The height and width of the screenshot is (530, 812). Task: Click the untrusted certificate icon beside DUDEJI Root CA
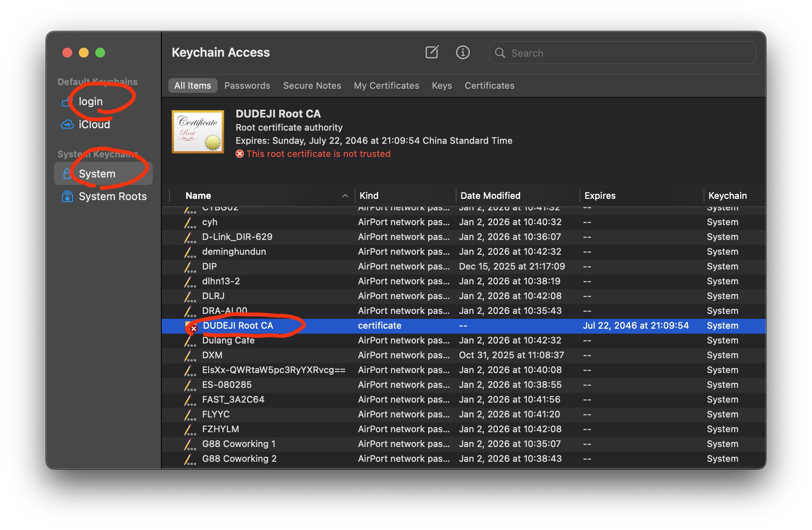click(x=191, y=326)
